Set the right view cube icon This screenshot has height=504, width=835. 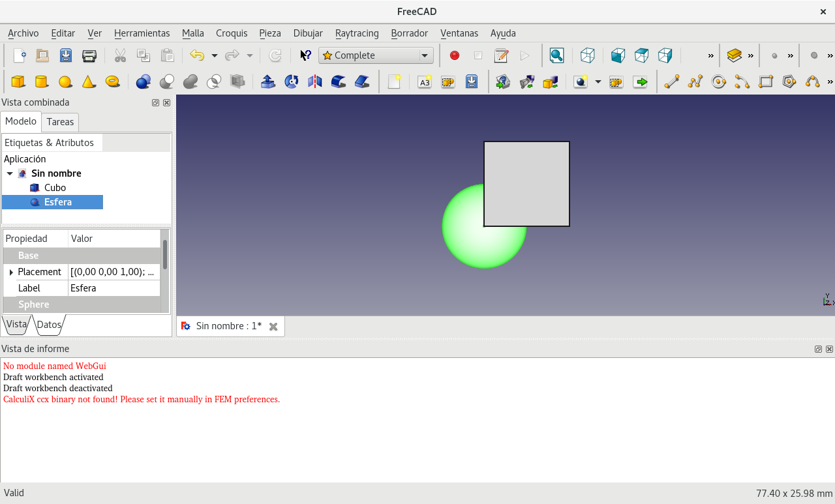click(x=665, y=55)
